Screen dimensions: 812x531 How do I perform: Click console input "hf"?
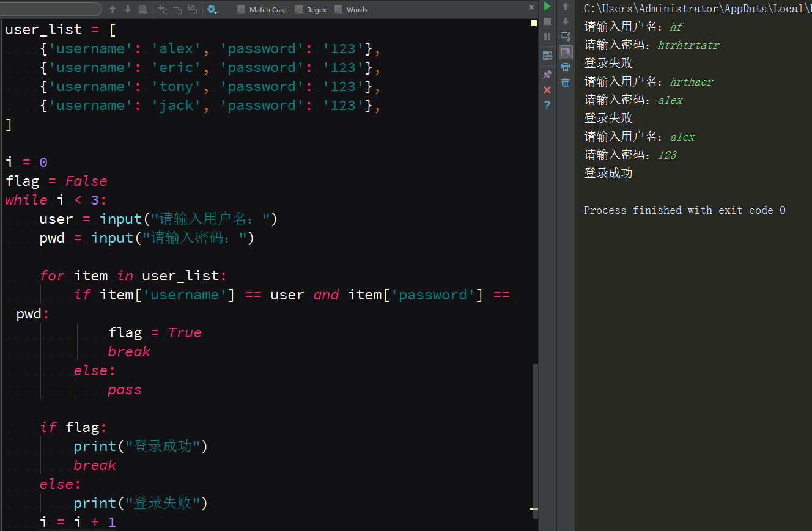pyautogui.click(x=676, y=27)
